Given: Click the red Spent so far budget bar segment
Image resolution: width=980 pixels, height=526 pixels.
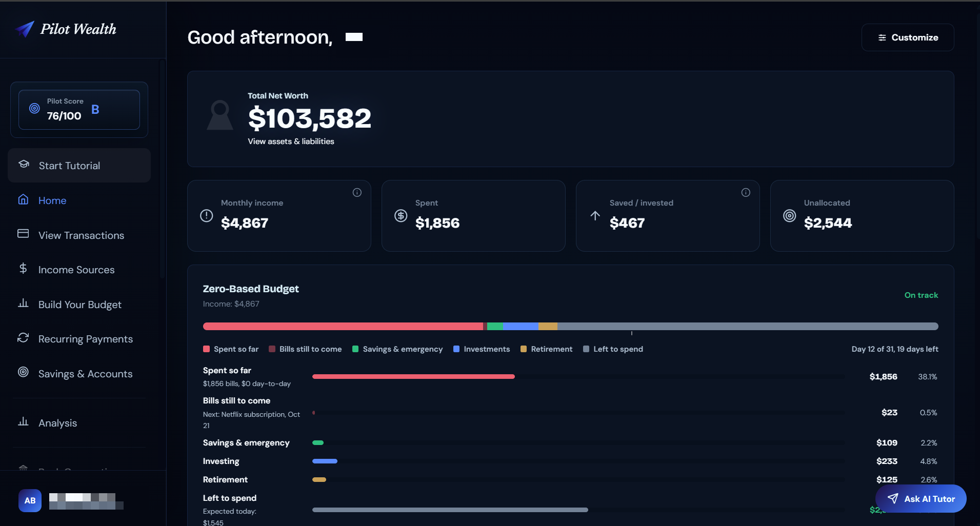Looking at the screenshot, I should pyautogui.click(x=343, y=326).
